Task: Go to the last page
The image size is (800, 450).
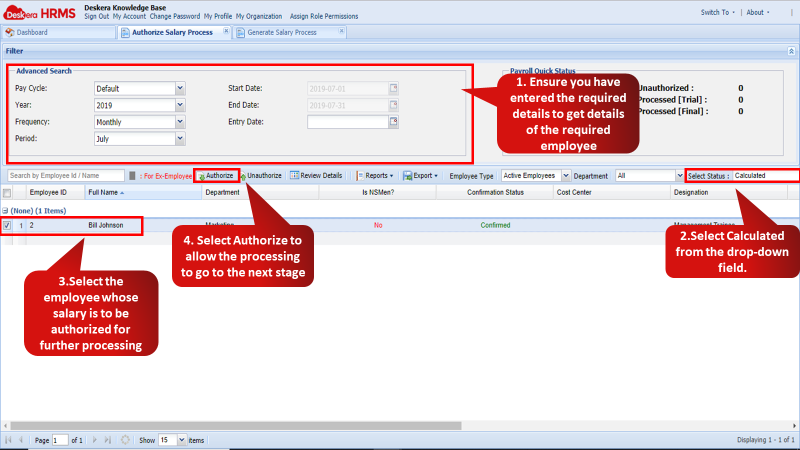Action: tap(108, 439)
